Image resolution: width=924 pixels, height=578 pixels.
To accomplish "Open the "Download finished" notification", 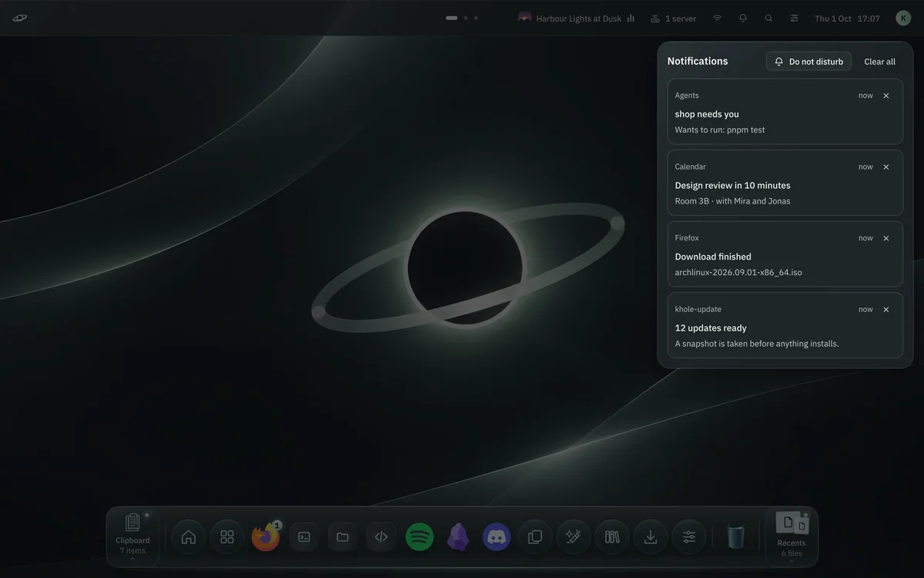I will pyautogui.click(x=785, y=254).
